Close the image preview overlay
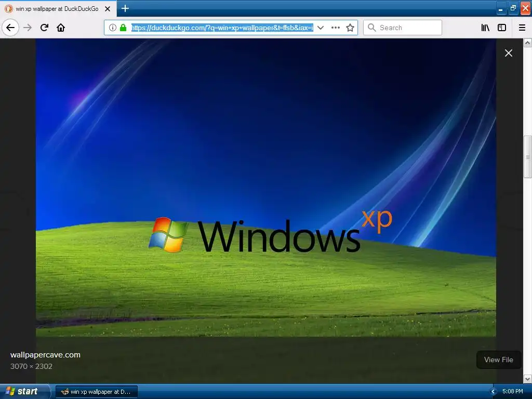Image resolution: width=532 pixels, height=399 pixels. tap(508, 53)
